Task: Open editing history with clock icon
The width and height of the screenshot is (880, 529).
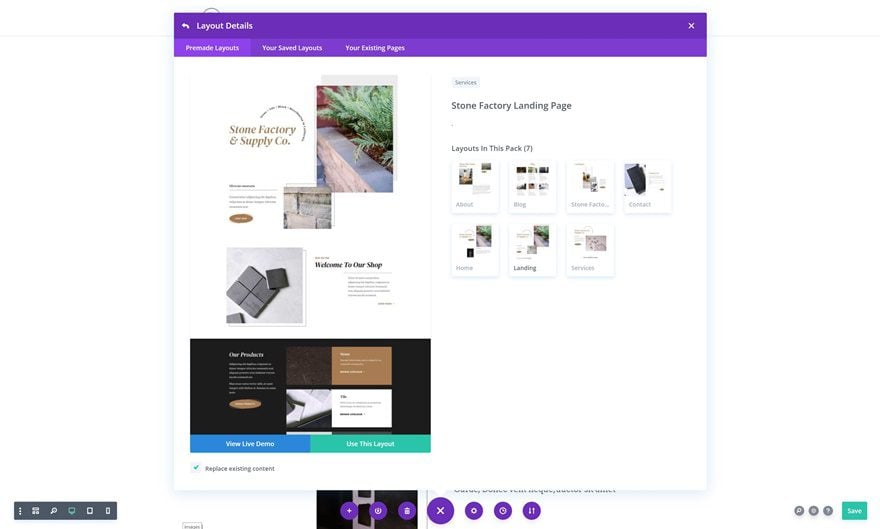Action: tap(503, 510)
